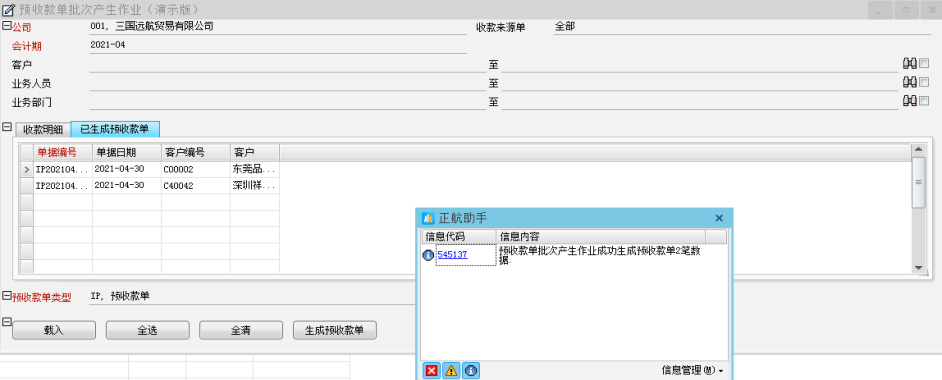Open the 信息管理 dropdown menu
The height and width of the screenshot is (380, 942).
click(692, 370)
